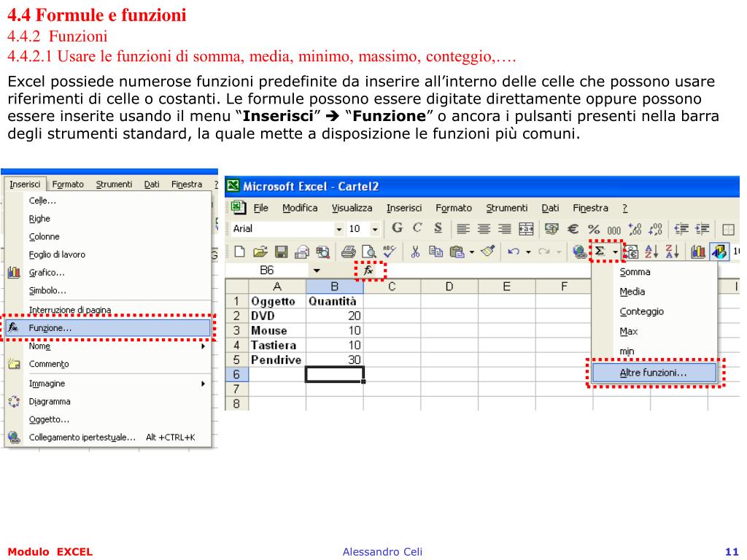Open Print Preview from toolbar icon

368,252
